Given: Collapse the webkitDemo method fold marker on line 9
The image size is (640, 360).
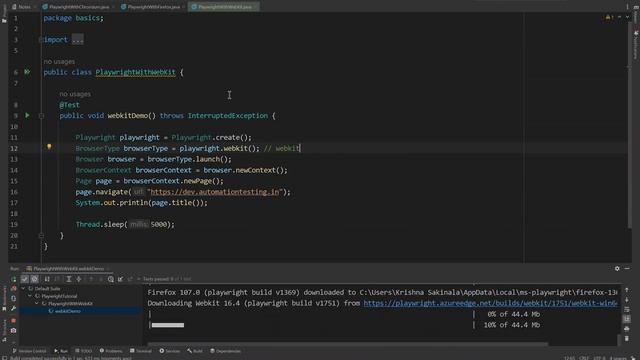Looking at the screenshot, I should 41,116.
